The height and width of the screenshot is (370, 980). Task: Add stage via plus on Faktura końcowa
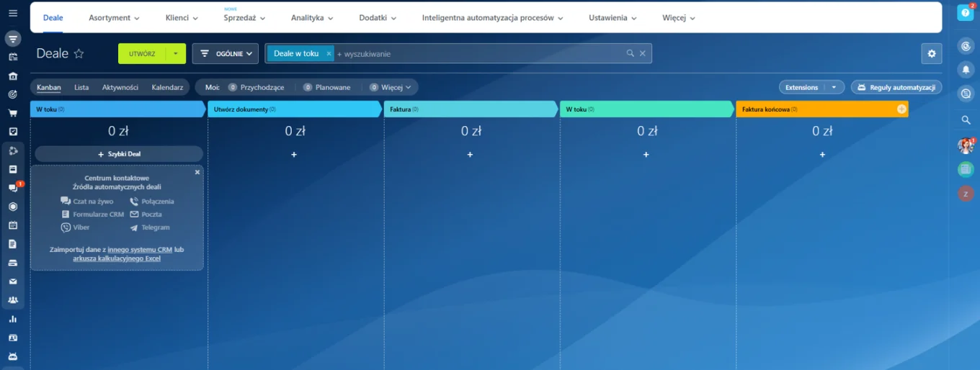(901, 109)
